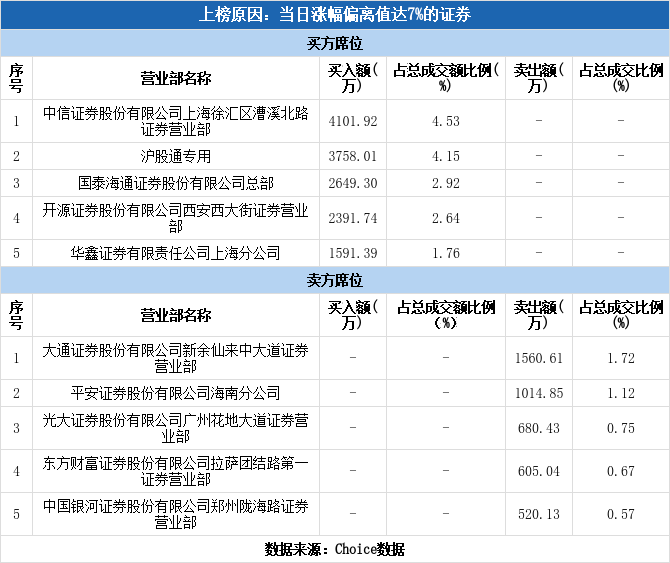Click the sell percentage 0.57
Screen dimensions: 670x563
coord(621,514)
